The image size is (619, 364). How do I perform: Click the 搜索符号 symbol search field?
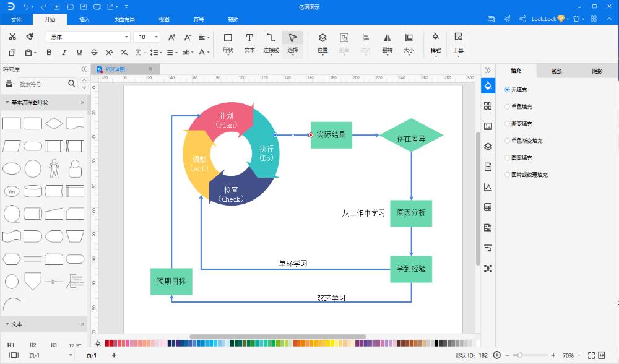41,84
